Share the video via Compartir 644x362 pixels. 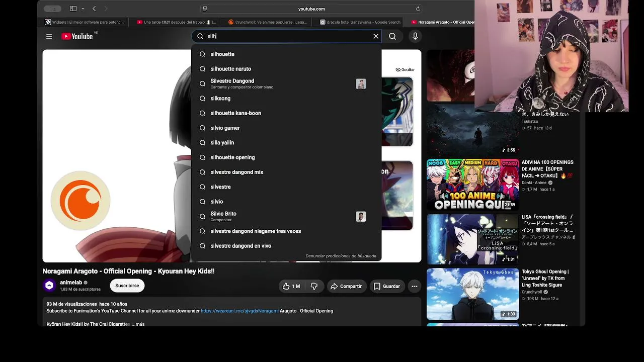click(x=346, y=286)
